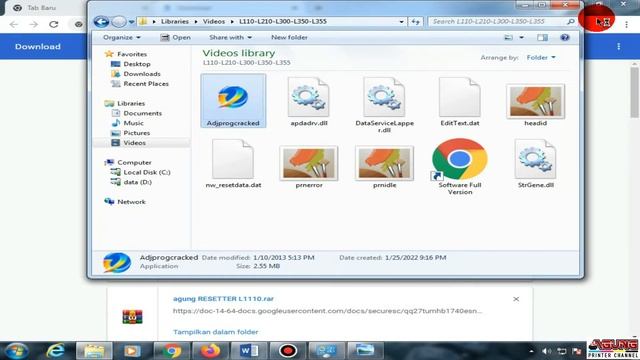Remove the agung RESETTER download entry

516,299
